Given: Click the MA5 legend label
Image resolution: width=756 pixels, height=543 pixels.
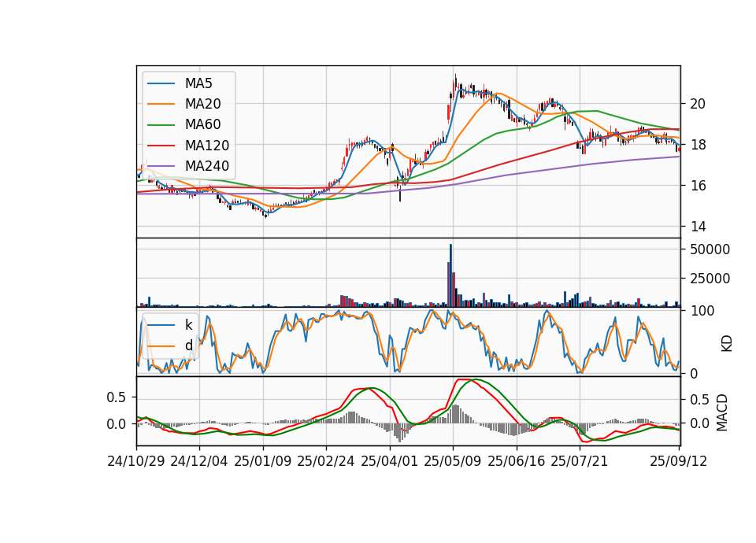Looking at the screenshot, I should 198,83.
